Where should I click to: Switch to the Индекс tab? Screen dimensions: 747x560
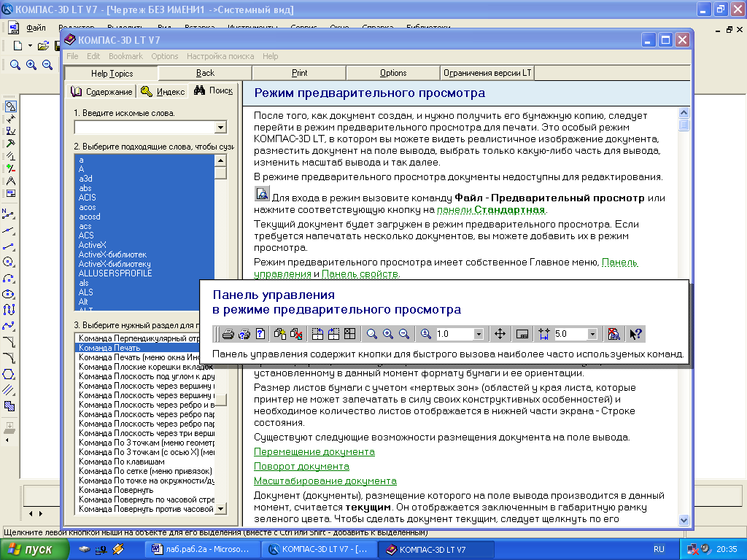[163, 91]
